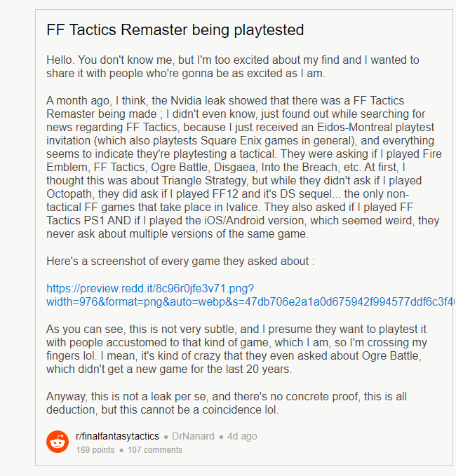Click the opening 'Hello. You don't know me' paragraph
456x476 pixels.
click(233, 67)
